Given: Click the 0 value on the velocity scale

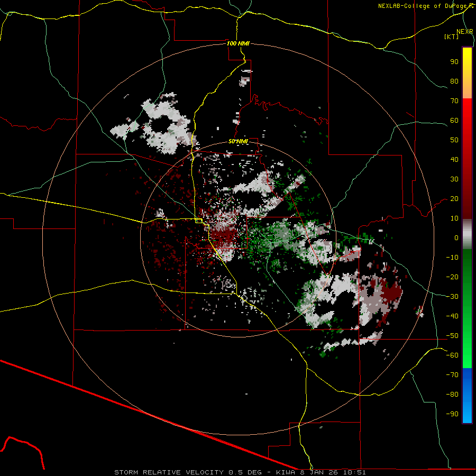Looking at the screenshot, I should (x=456, y=238).
